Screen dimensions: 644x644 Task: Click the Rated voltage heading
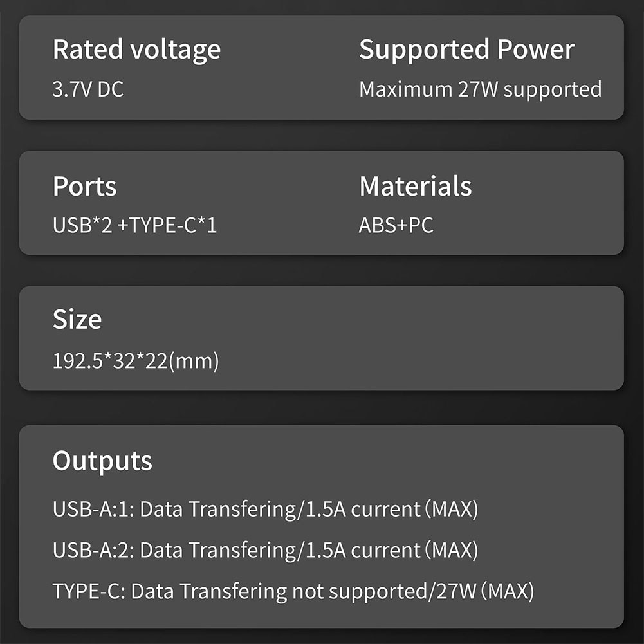(x=137, y=50)
